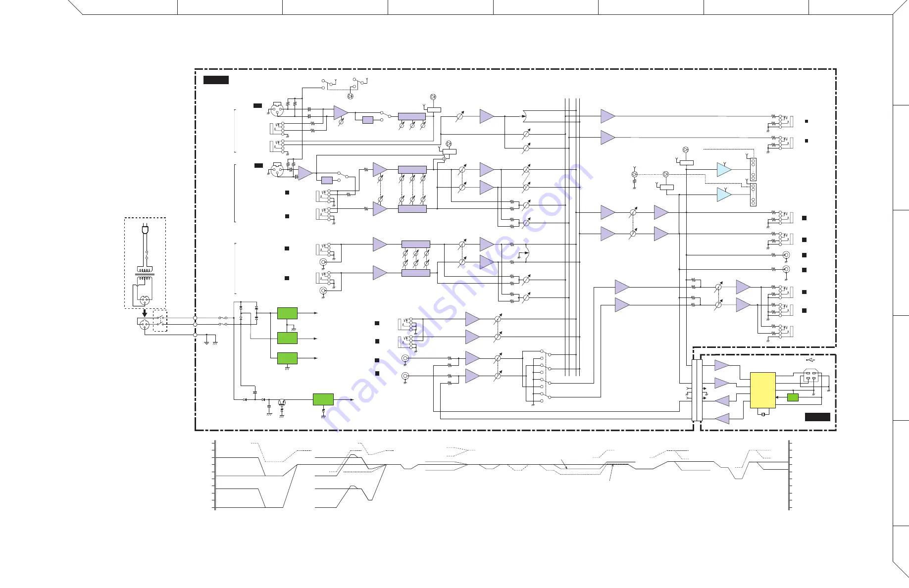Click the lowest of three stacked green blocks
Image resolution: width=909 pixels, height=588 pixels.
pyautogui.click(x=287, y=358)
